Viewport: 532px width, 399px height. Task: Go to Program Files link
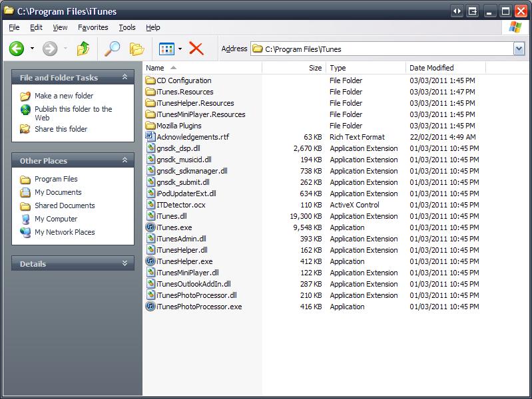[56, 179]
